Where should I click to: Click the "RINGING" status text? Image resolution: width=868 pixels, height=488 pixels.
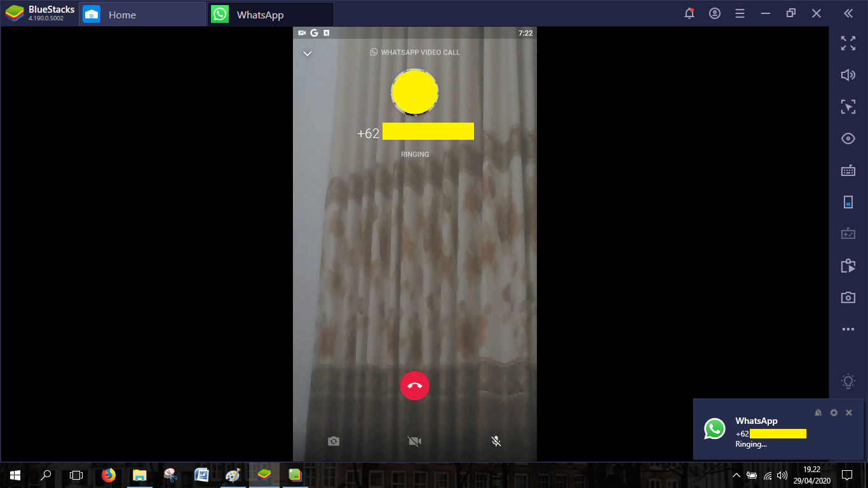415,154
